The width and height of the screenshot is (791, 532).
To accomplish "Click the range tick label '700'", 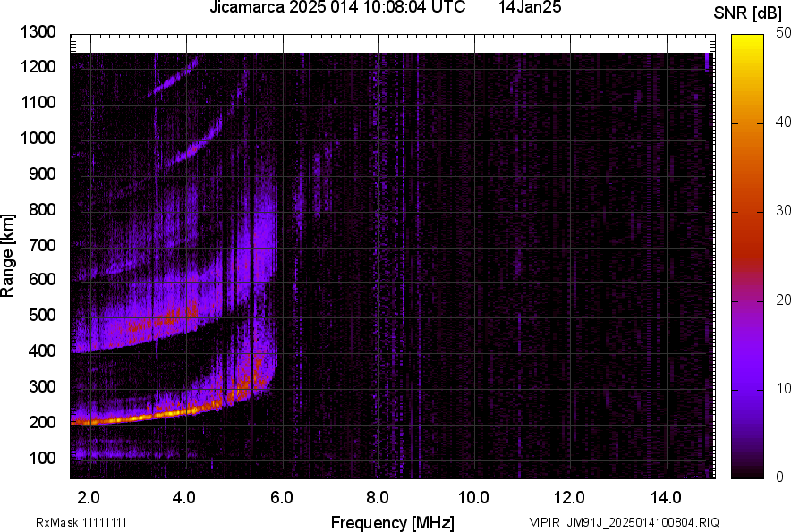I will [x=42, y=245].
